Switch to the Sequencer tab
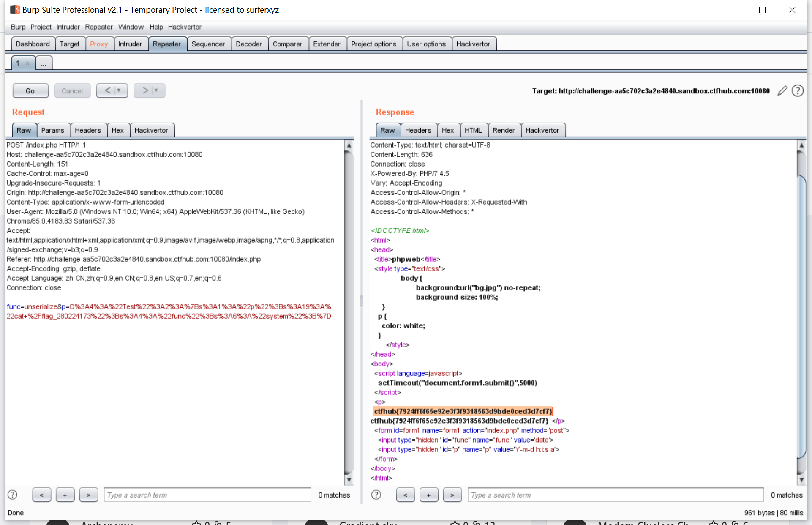812x525 pixels. pyautogui.click(x=208, y=44)
